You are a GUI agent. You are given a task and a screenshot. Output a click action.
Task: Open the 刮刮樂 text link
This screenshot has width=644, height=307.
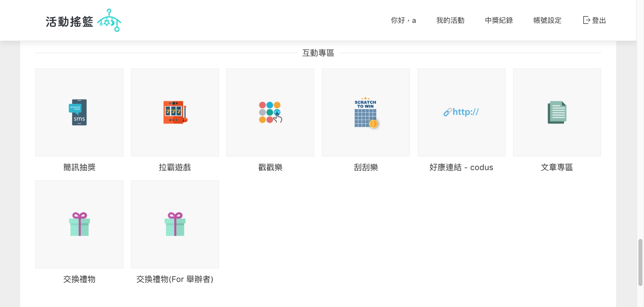tap(366, 167)
